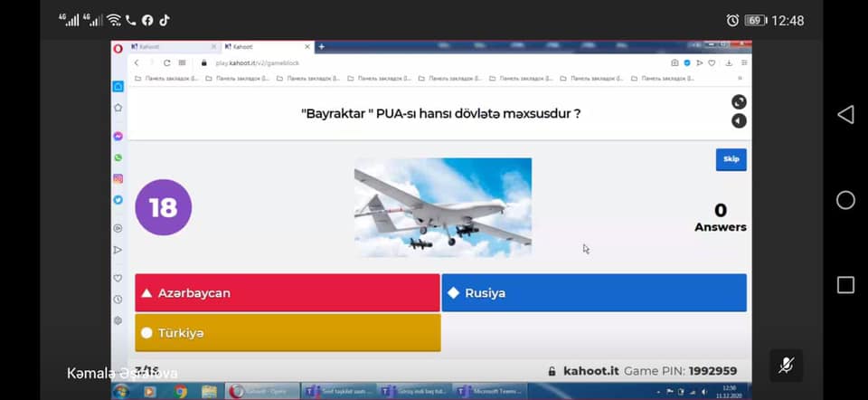This screenshot has width=868, height=400.
Task: Click the address bar padlock icon
Action: (x=203, y=63)
